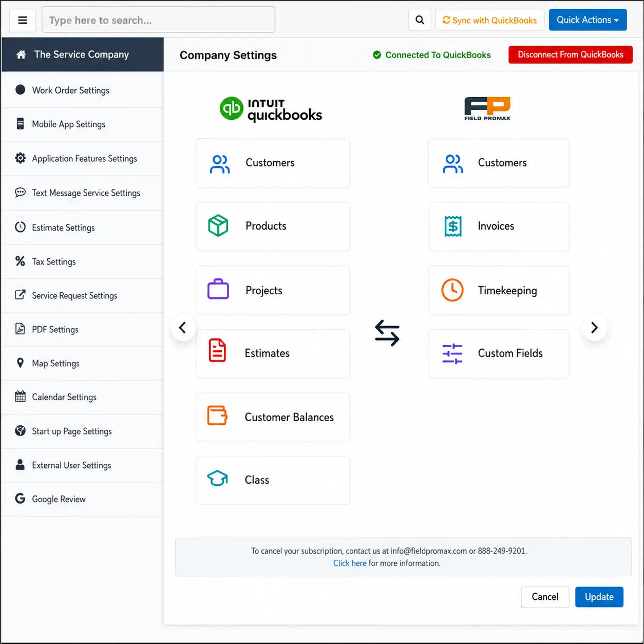Click the two-way sync arrows icon

[x=387, y=333]
